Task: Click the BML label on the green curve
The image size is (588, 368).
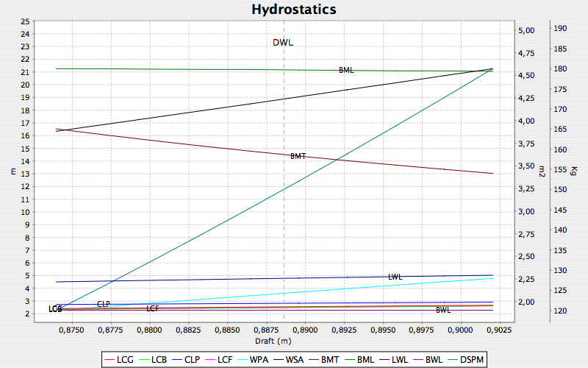Action: (x=346, y=70)
